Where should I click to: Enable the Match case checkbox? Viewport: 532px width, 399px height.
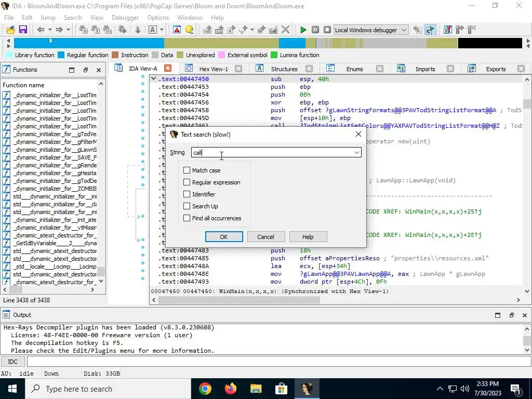[x=187, y=170]
